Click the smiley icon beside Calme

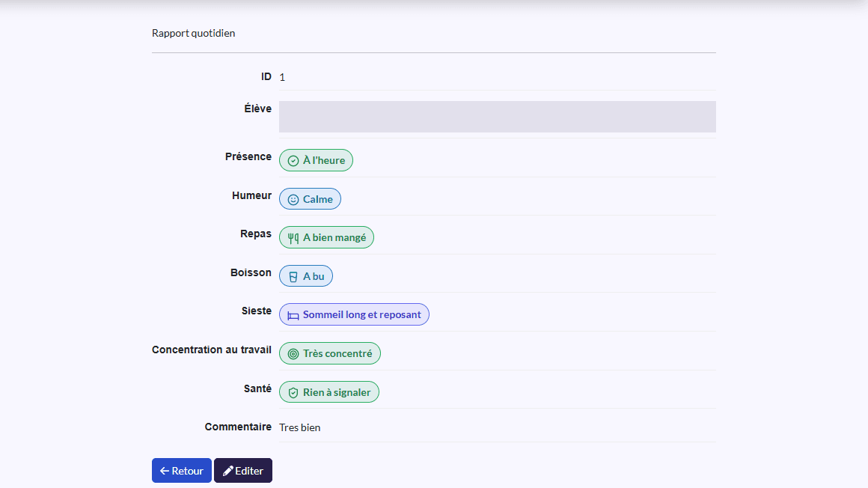click(x=293, y=199)
